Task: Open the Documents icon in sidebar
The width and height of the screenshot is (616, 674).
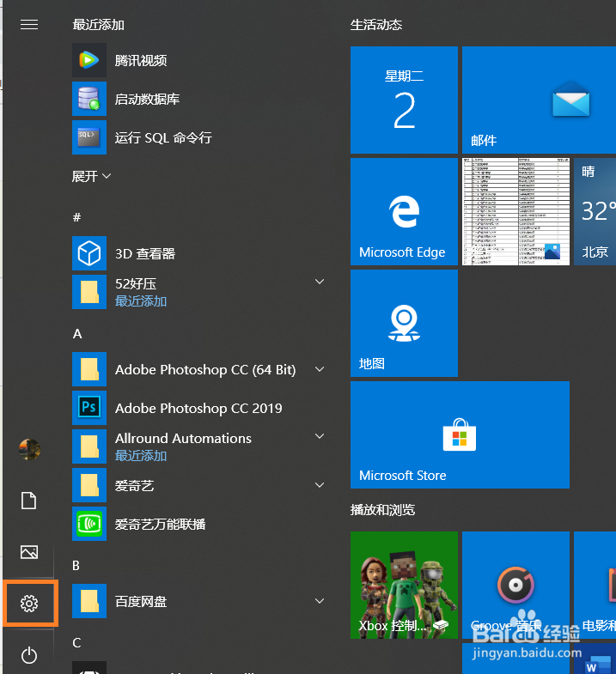Action: pos(29,501)
